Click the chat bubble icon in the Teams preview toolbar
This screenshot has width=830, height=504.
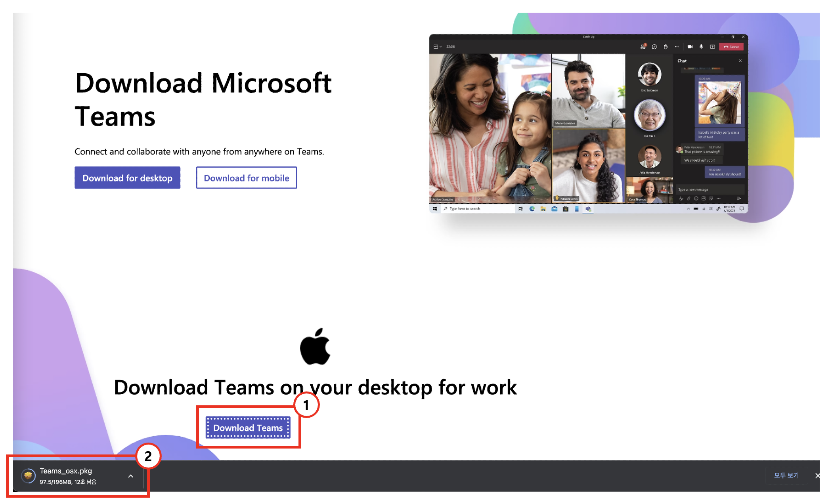[x=654, y=47]
